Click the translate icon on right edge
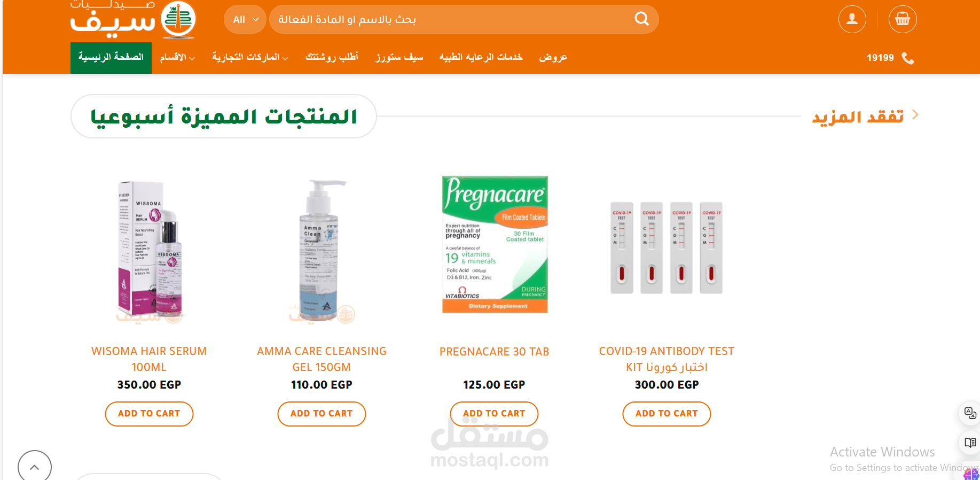 point(970,413)
